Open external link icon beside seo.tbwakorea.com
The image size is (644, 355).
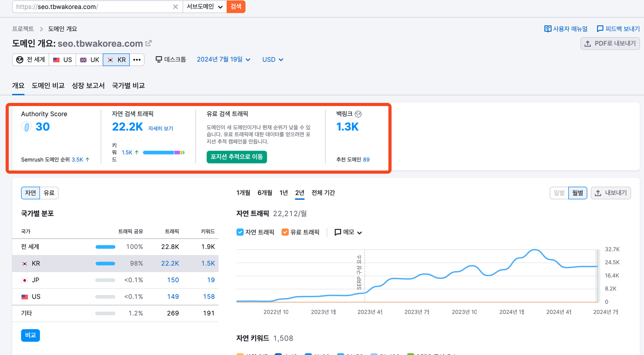[x=148, y=43]
